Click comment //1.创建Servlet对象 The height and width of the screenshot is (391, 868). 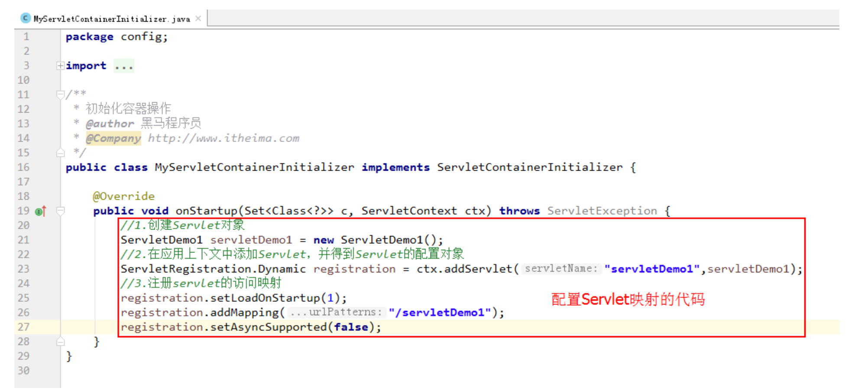182,225
